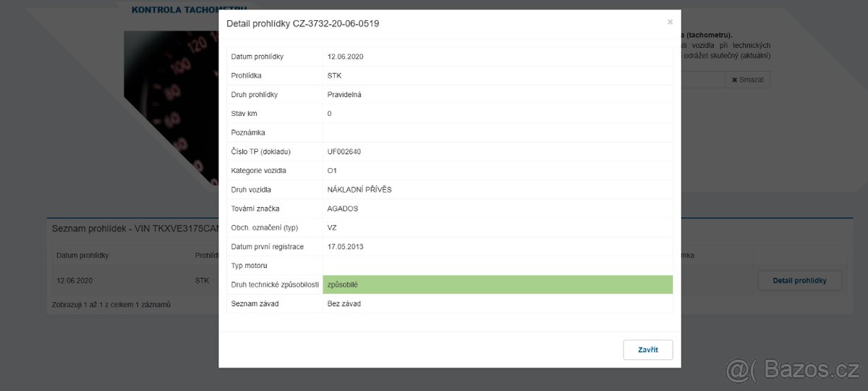Click the dialog title CZ-3732-20-06-0519
Screen dimensions: 868x391
(x=302, y=23)
